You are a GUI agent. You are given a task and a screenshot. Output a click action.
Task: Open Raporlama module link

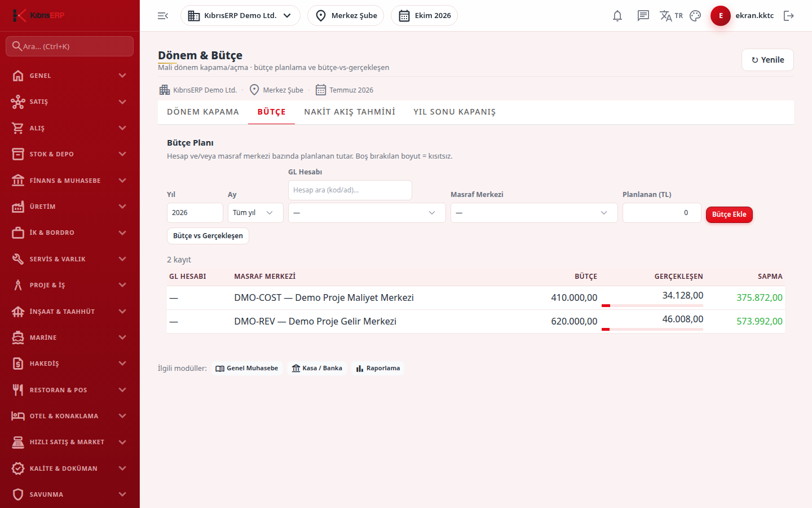(x=378, y=369)
